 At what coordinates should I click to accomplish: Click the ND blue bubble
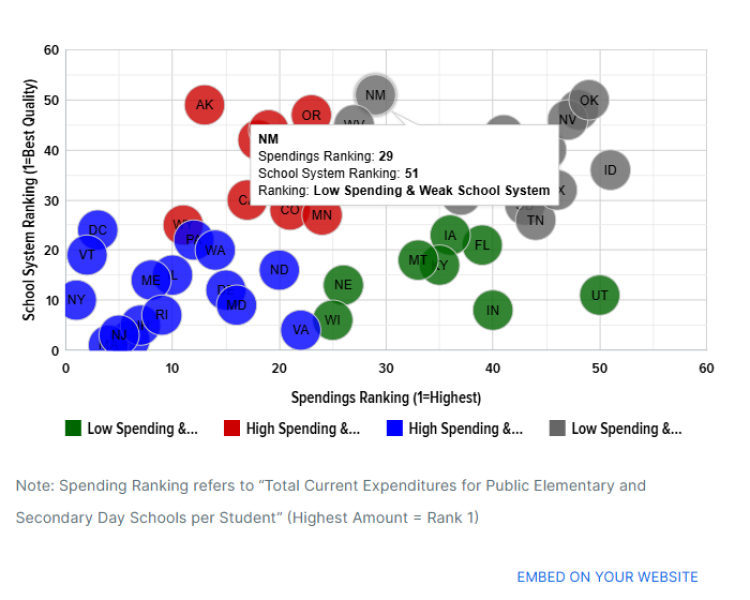[279, 270]
